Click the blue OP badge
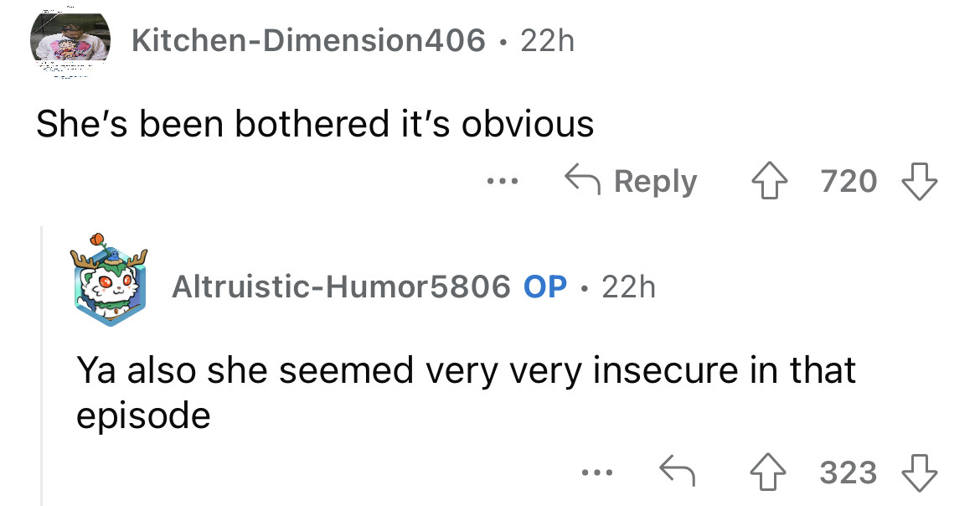 545,287
